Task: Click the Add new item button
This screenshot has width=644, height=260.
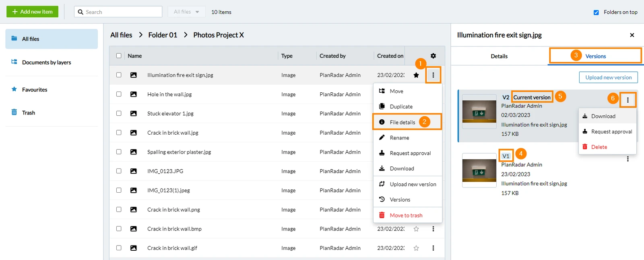Action: [x=32, y=12]
